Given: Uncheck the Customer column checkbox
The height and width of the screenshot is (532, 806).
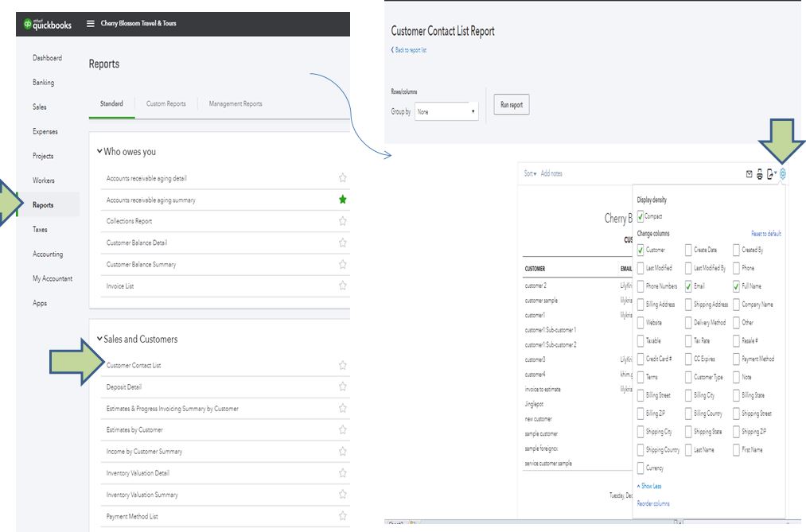Looking at the screenshot, I should [640, 250].
